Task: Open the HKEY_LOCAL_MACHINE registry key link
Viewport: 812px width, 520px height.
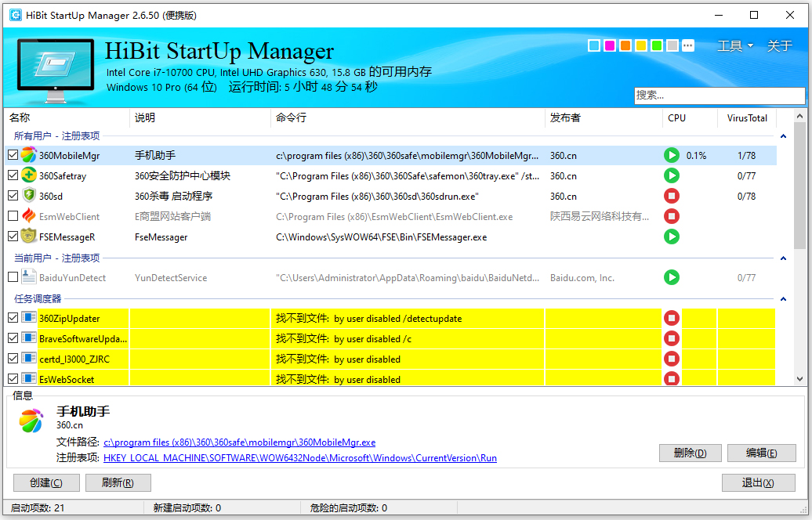Action: pyautogui.click(x=300, y=458)
